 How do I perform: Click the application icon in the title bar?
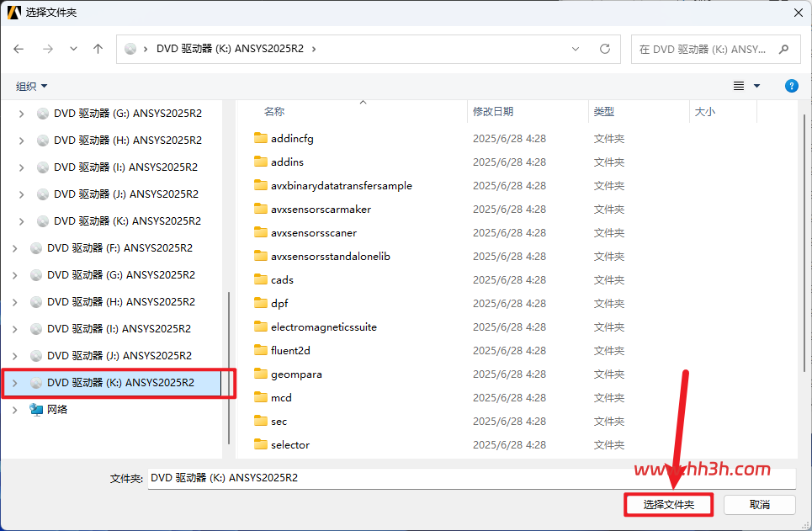(14, 12)
